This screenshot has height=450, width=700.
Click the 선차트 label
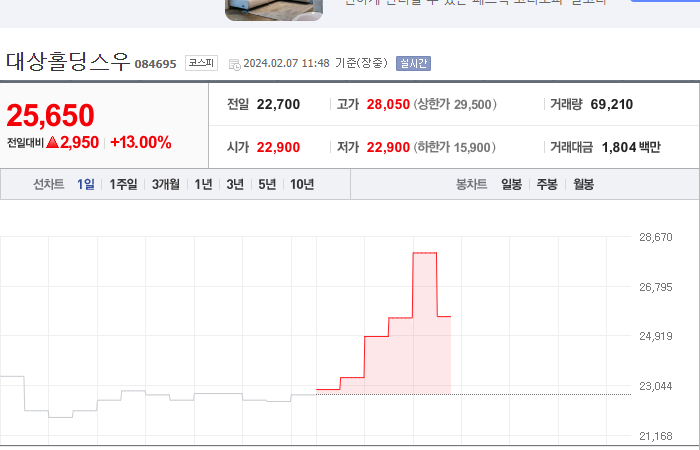(49, 184)
